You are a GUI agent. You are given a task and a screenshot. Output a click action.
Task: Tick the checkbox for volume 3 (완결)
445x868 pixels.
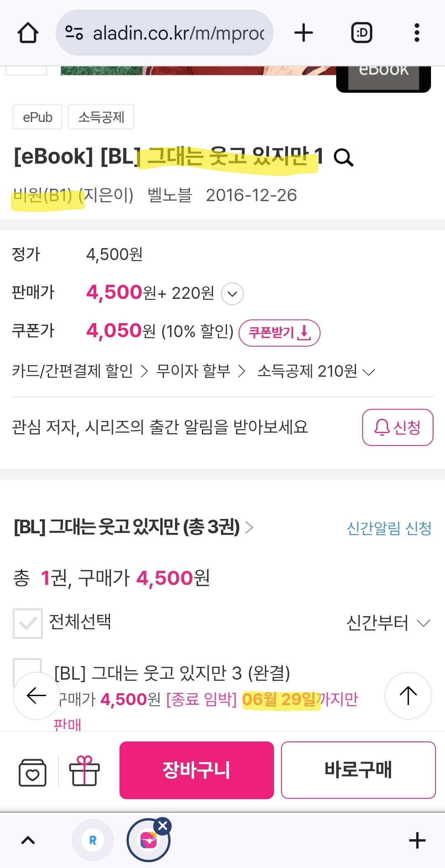(x=27, y=668)
